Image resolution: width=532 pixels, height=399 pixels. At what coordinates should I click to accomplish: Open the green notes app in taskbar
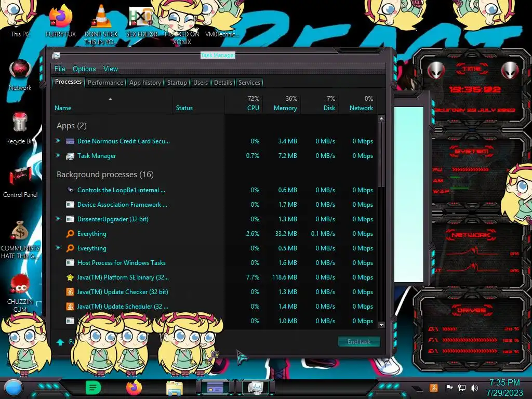click(x=93, y=388)
